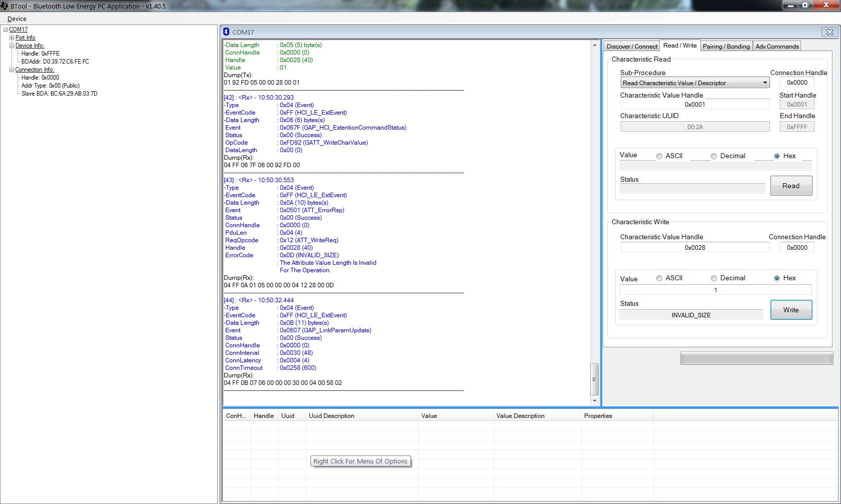Select the Slave BDA BC:6A:29:AB:03:7D row
The height and width of the screenshot is (504, 841).
click(60, 94)
